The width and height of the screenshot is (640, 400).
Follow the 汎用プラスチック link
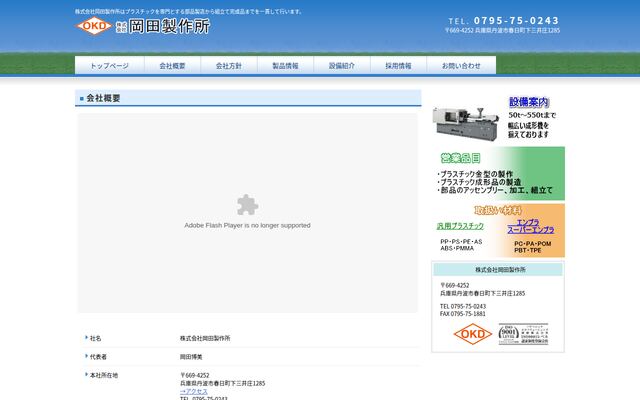point(460,226)
